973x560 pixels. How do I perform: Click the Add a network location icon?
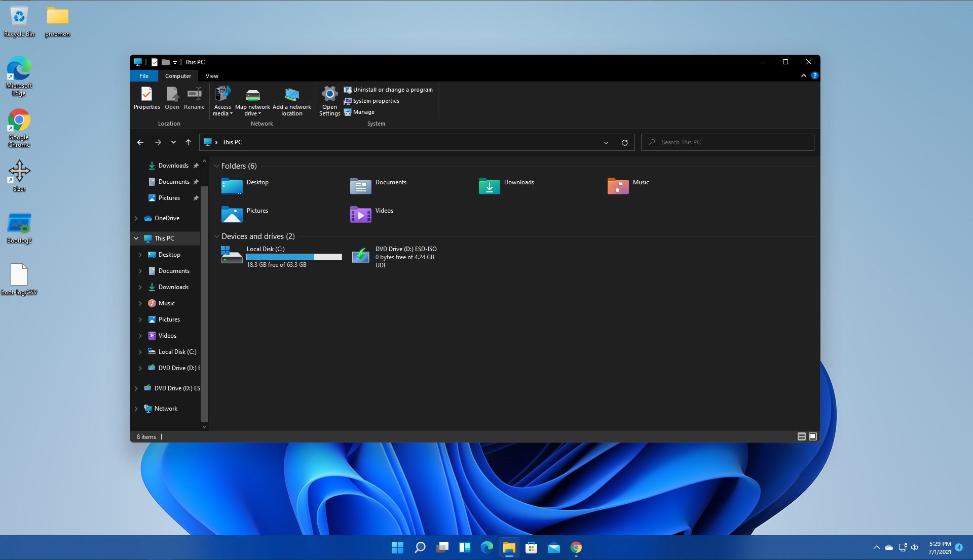click(291, 100)
